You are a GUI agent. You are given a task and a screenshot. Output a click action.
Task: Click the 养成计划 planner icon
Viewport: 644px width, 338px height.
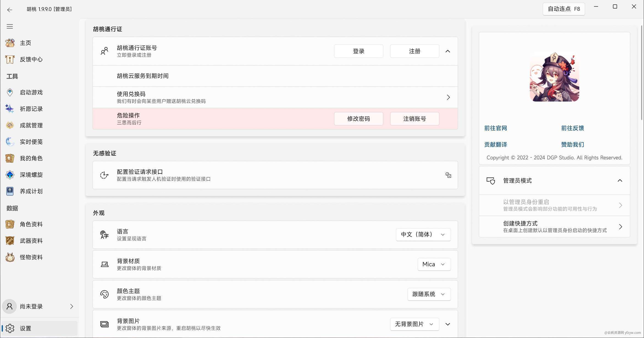[x=10, y=191]
